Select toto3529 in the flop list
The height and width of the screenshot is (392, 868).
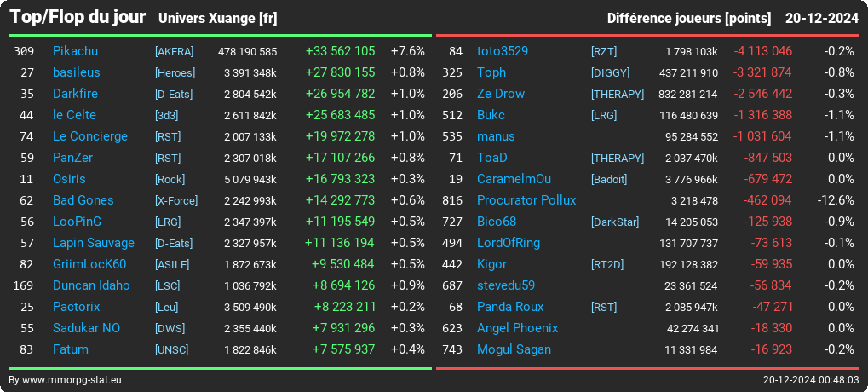click(503, 51)
